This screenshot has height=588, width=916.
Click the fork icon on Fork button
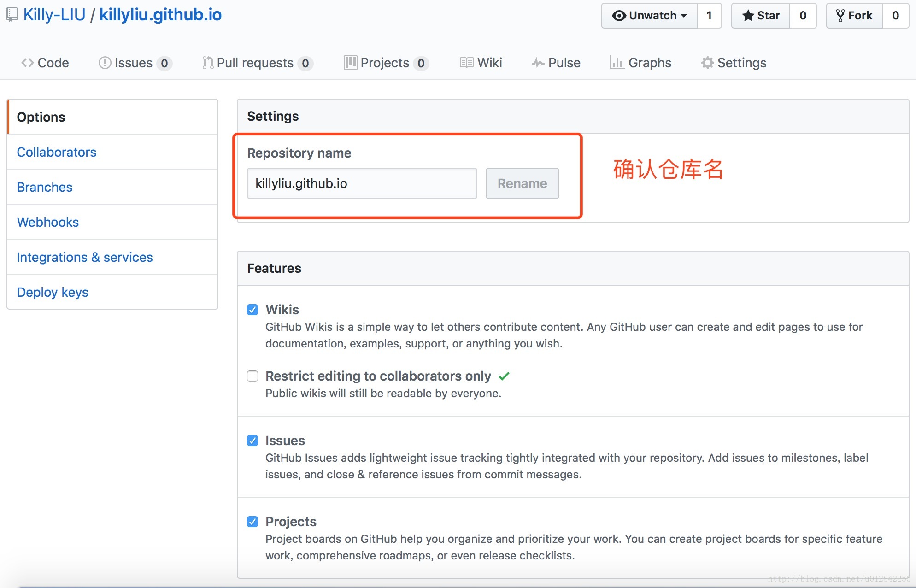point(840,16)
